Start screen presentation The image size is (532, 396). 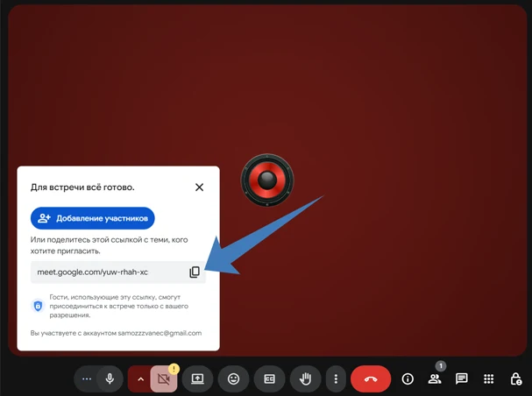(197, 378)
